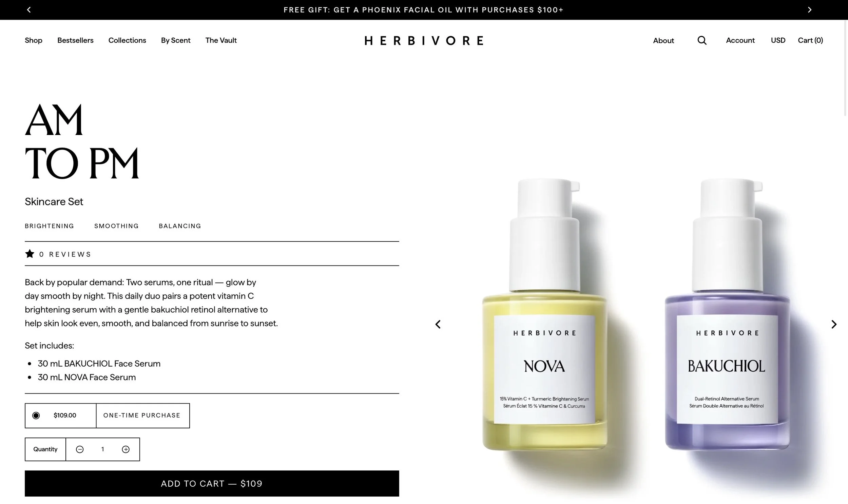Click the next announcement arrow in banner
Viewport: 848px width, 504px height.
tap(810, 10)
